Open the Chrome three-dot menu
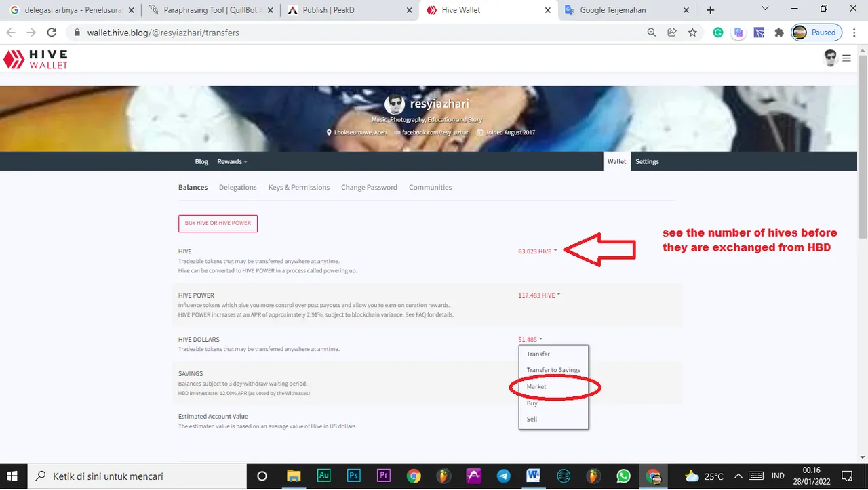The image size is (868, 490). [x=854, y=33]
